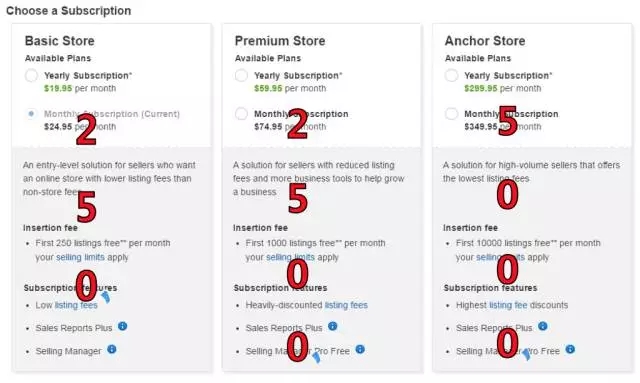Select Anchor Store Yearly Subscription plan
The width and height of the screenshot is (640, 383).
[451, 76]
